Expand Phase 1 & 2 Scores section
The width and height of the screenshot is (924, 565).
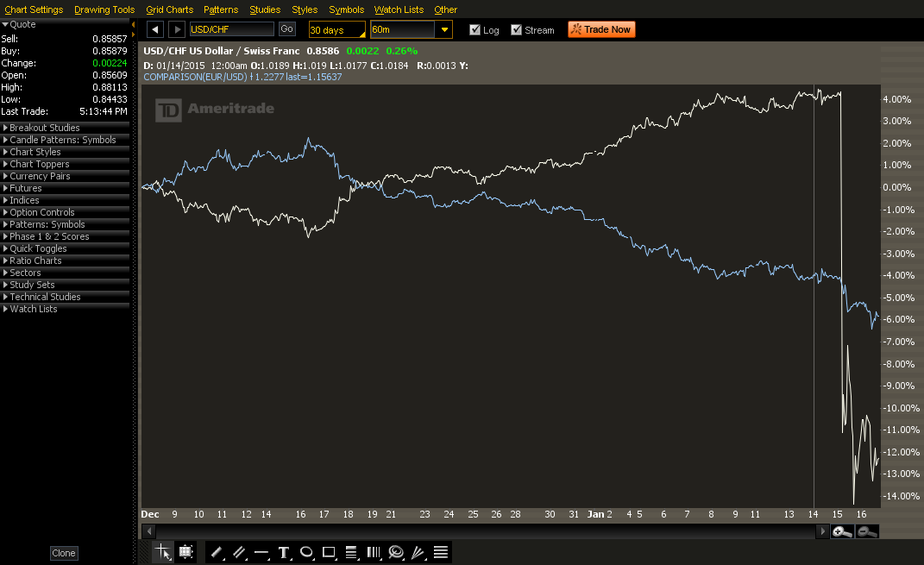point(65,236)
